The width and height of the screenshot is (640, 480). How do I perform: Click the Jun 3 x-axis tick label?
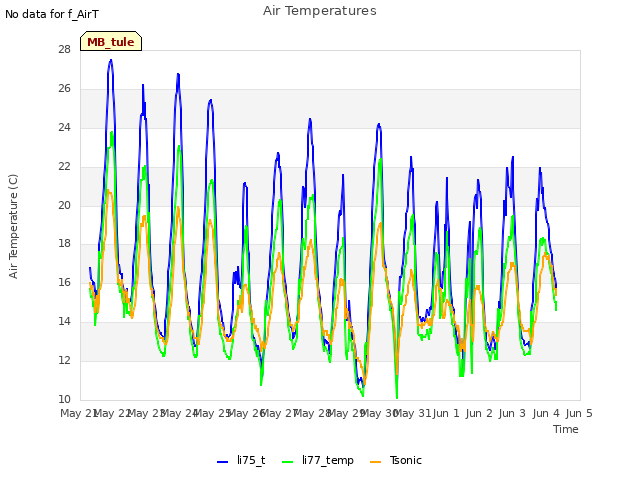[x=512, y=413]
